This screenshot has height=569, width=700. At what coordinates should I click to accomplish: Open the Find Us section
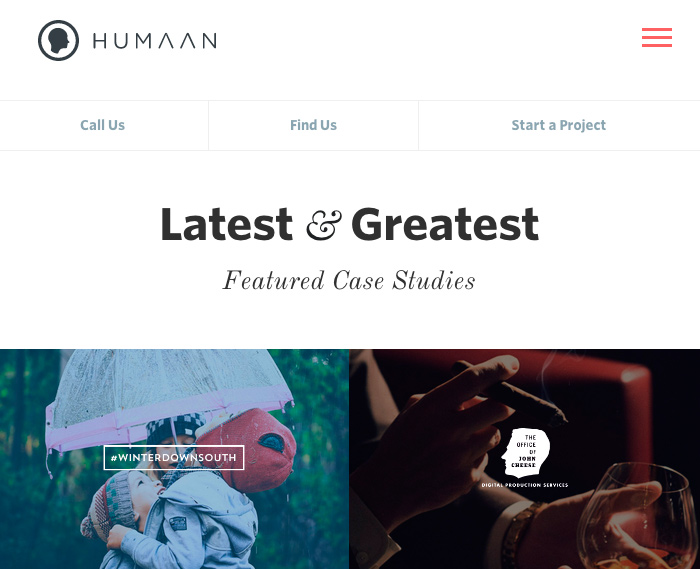[x=313, y=125]
